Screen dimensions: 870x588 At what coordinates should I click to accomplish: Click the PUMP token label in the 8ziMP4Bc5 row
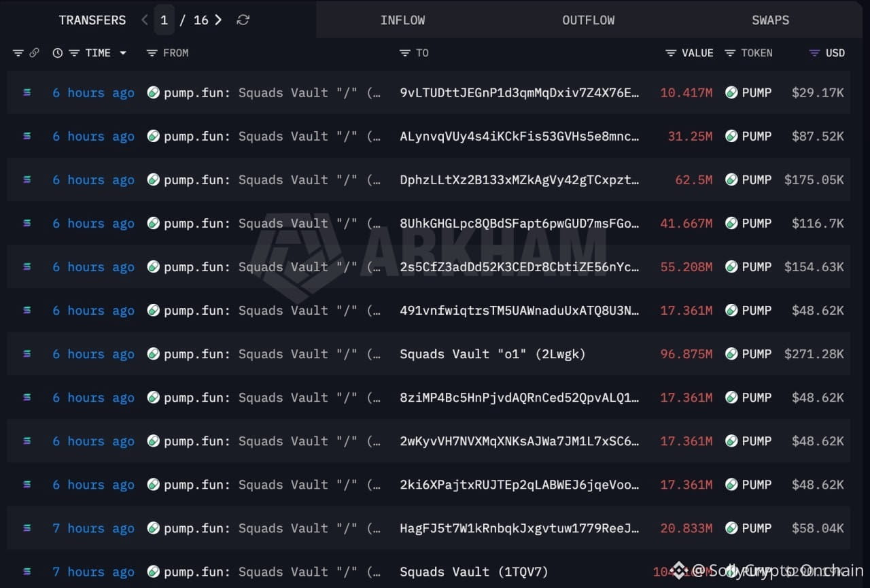(756, 398)
